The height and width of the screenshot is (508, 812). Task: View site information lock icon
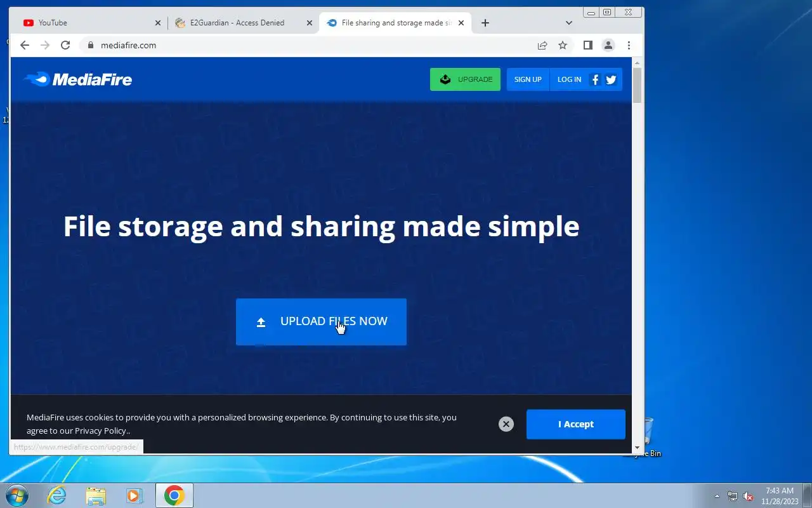[91, 45]
